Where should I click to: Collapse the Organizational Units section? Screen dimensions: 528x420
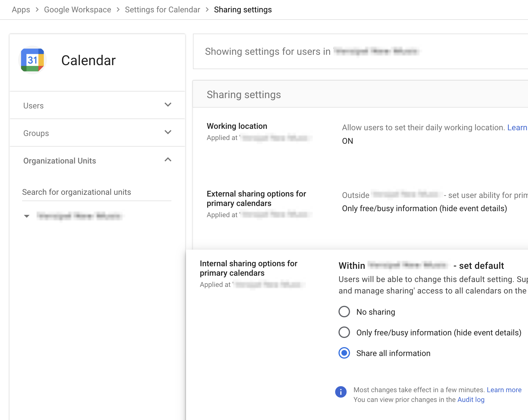pyautogui.click(x=168, y=160)
